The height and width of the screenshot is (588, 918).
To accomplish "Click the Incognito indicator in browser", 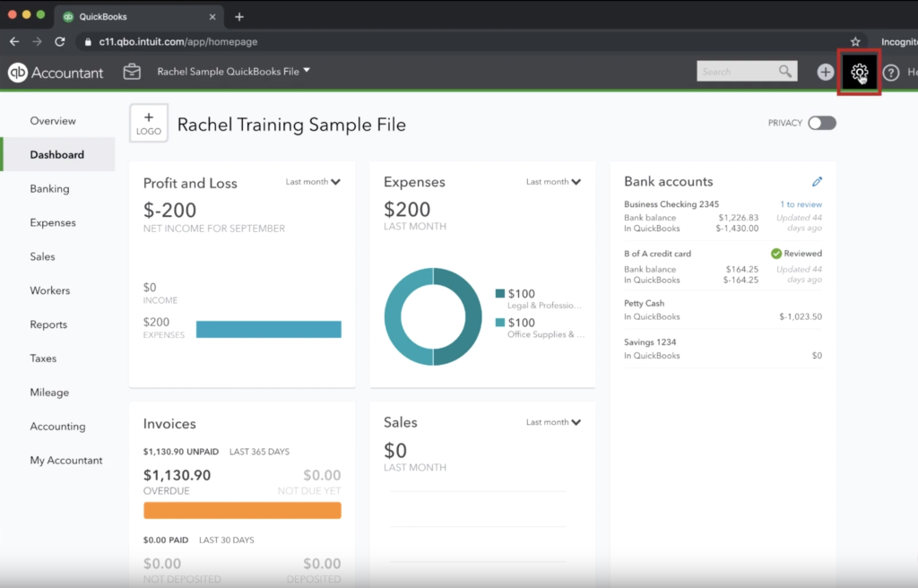I will point(899,41).
